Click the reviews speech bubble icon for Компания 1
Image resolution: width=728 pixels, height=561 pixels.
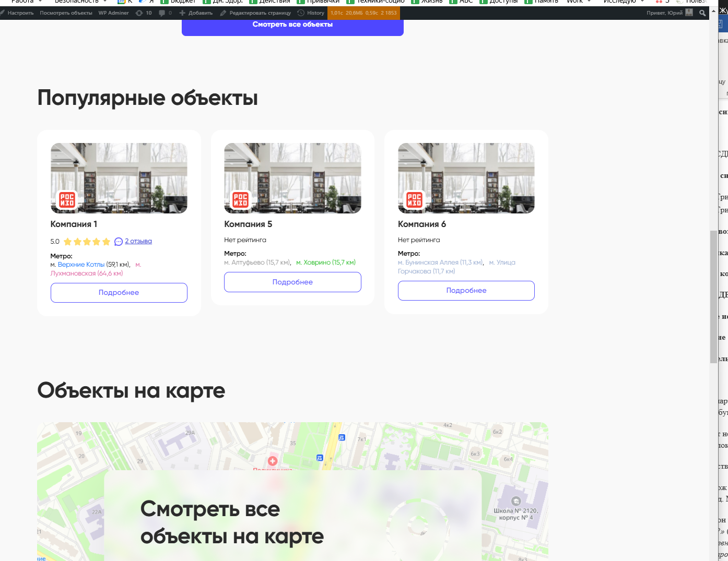pyautogui.click(x=119, y=242)
